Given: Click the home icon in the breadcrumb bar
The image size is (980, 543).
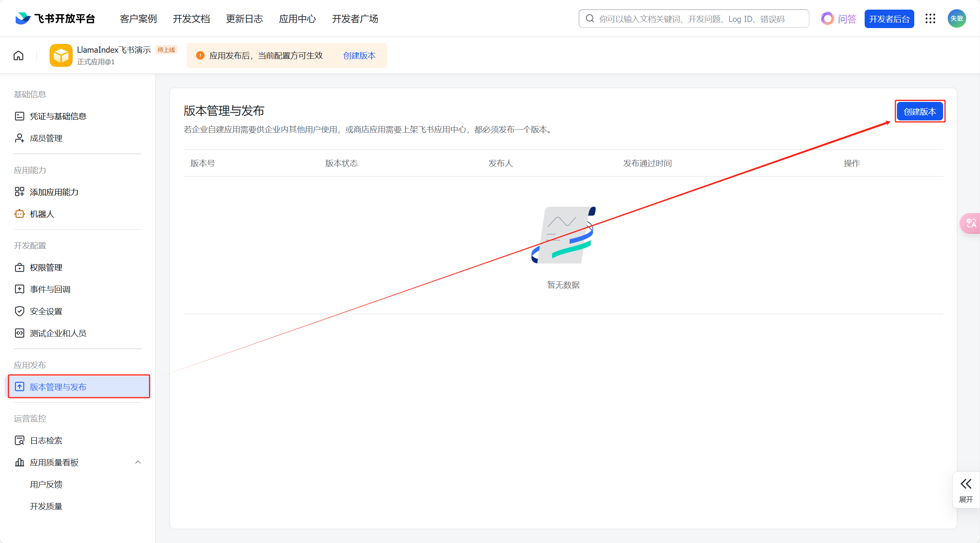Looking at the screenshot, I should pyautogui.click(x=18, y=56).
